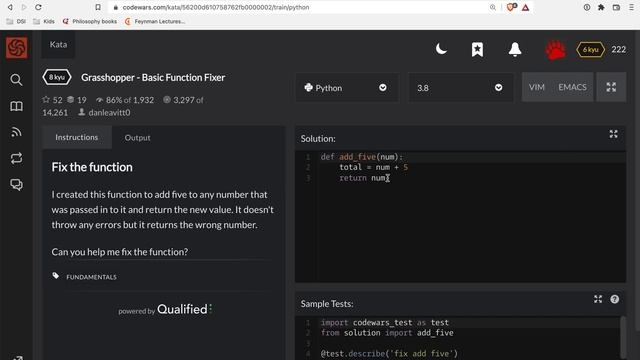Click the Brave rewards triangle icon
Viewport: 640px width, 360px height.
tap(525, 7)
